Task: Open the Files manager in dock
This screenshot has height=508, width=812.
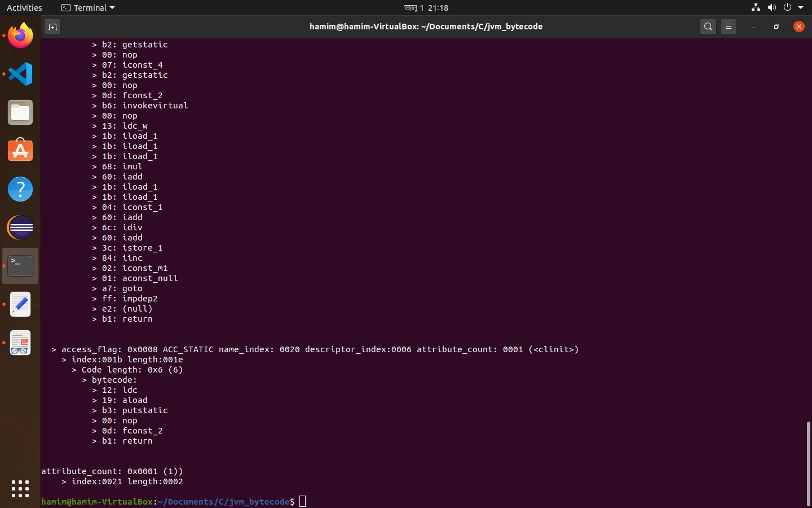Action: click(x=20, y=112)
